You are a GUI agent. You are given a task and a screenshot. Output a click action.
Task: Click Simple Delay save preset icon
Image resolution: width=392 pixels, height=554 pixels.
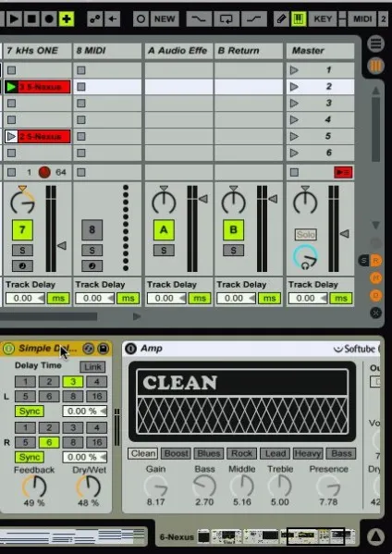[x=103, y=349]
